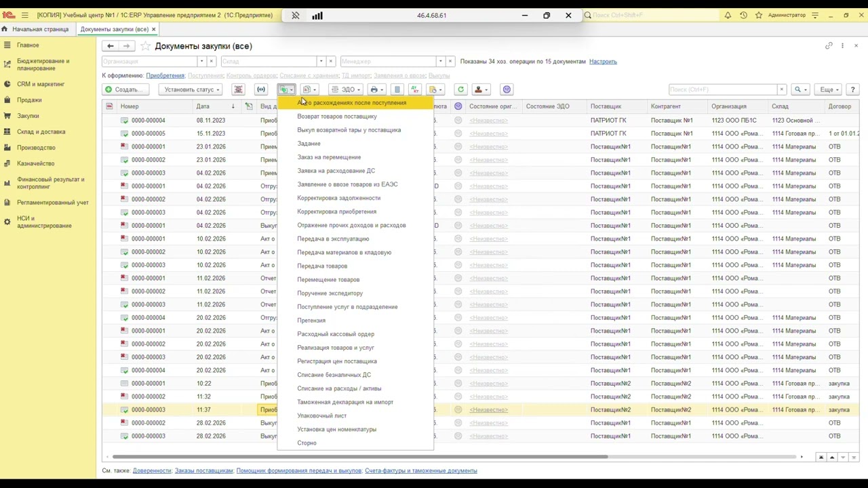Image resolution: width=868 pixels, height=488 pixels.
Task: Click the RFID signal toolbar icon
Action: click(x=261, y=89)
